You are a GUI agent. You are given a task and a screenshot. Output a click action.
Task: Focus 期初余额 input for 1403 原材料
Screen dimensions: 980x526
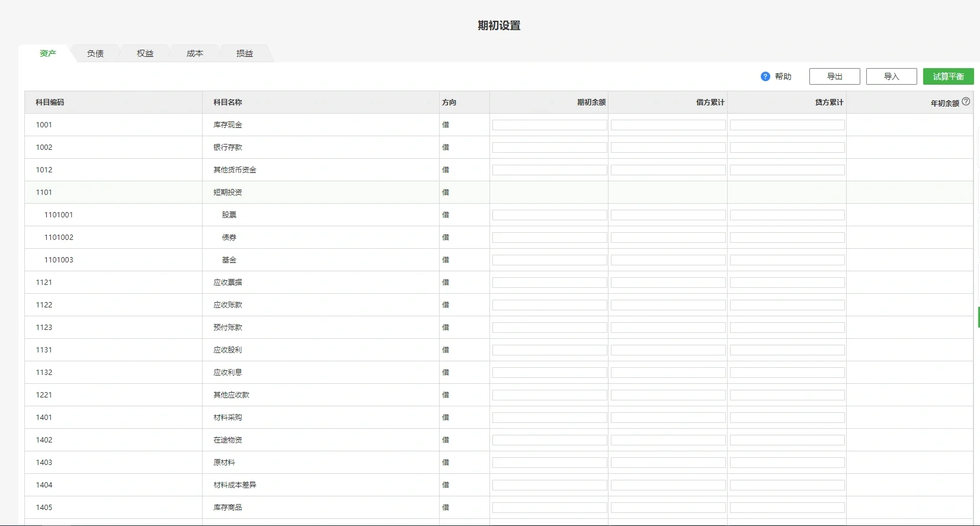tap(550, 463)
